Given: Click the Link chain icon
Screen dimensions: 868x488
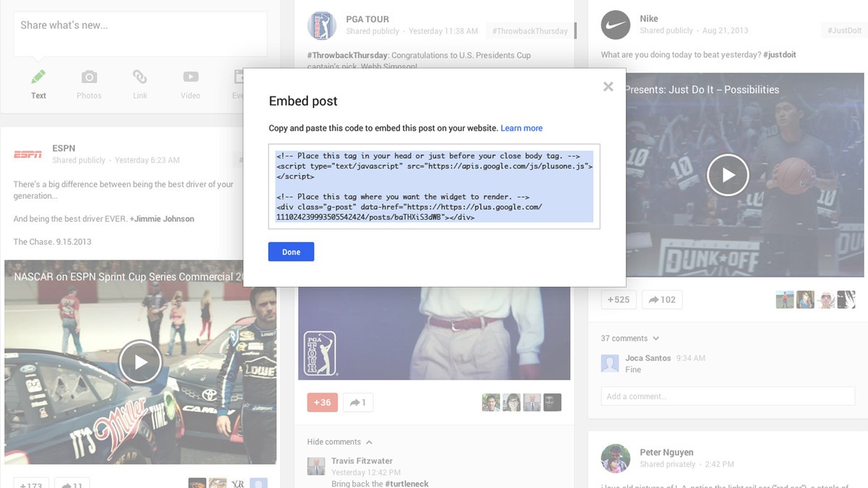Looking at the screenshot, I should tap(140, 77).
